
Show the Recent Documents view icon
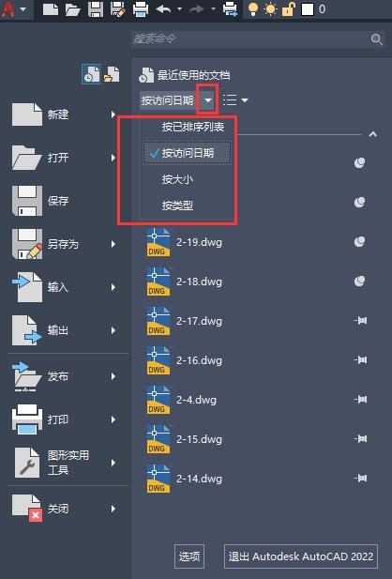(91, 73)
